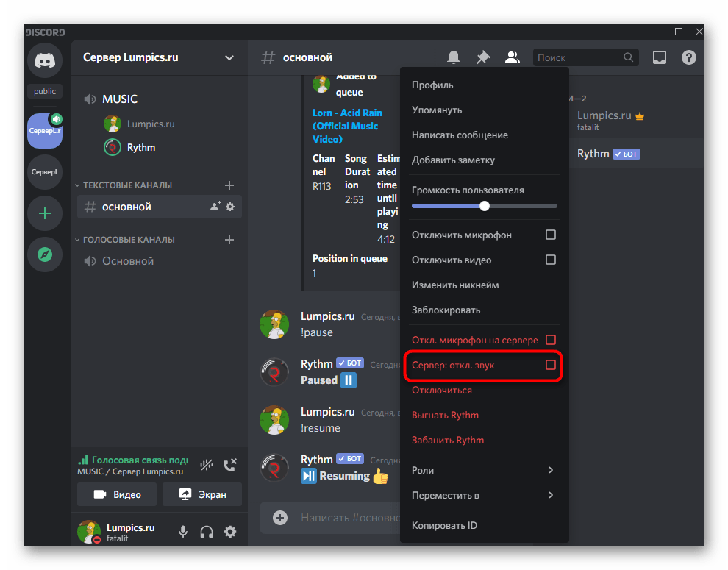The height and width of the screenshot is (570, 728).
Task: Click Голосовая связь подключена status text
Action: [140, 460]
